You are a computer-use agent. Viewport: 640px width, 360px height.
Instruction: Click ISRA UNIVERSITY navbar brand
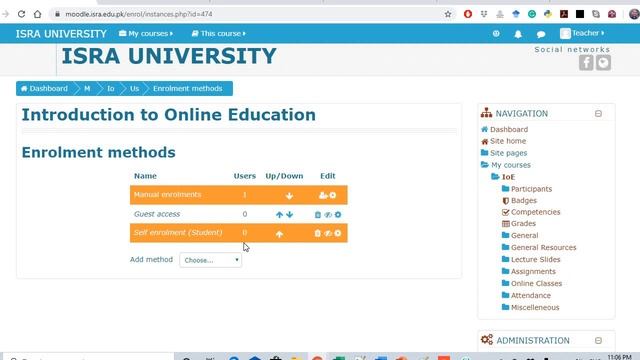tap(61, 34)
